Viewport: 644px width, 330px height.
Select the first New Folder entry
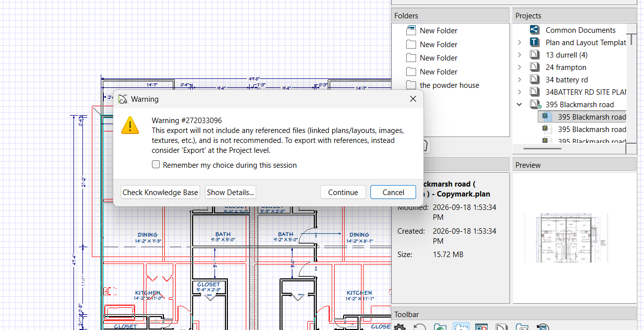[x=438, y=30]
